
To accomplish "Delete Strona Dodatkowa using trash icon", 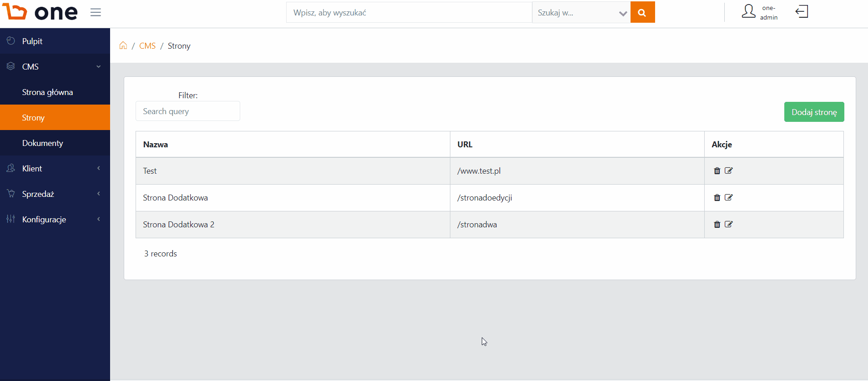I will pos(717,198).
